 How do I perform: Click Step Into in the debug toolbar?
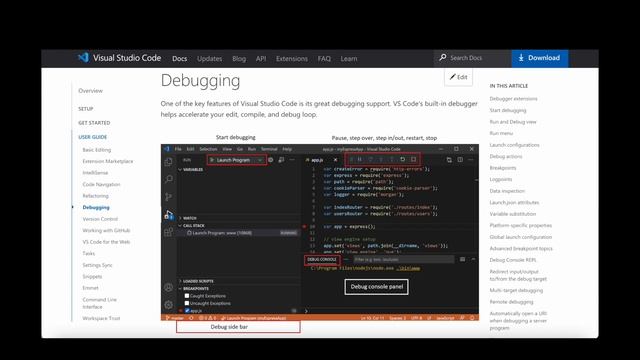381,160
